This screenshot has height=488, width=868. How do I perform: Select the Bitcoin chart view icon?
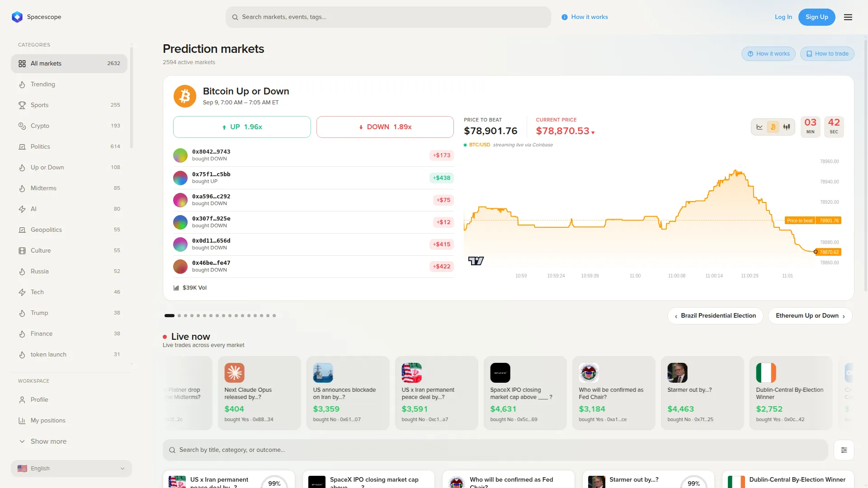pyautogui.click(x=773, y=127)
